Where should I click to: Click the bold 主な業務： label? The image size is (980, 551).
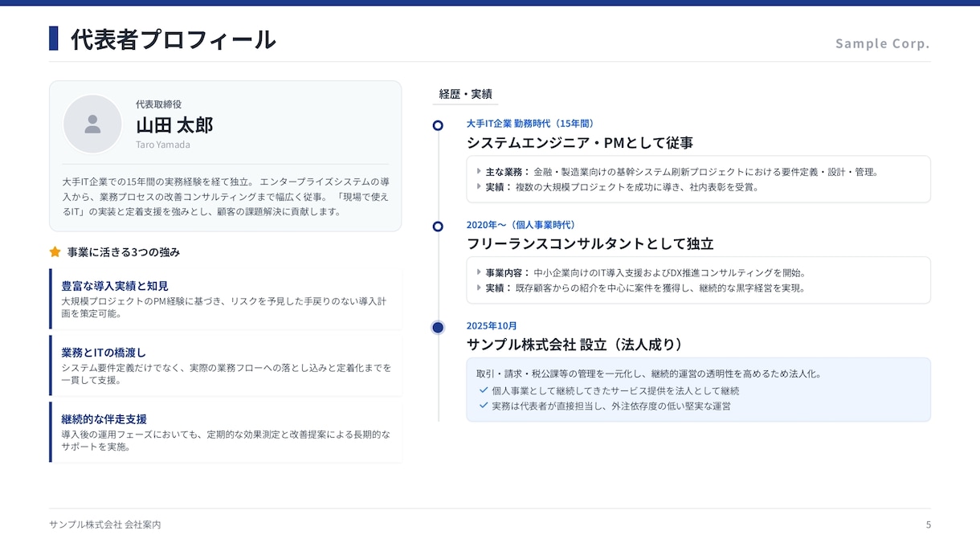coord(508,172)
